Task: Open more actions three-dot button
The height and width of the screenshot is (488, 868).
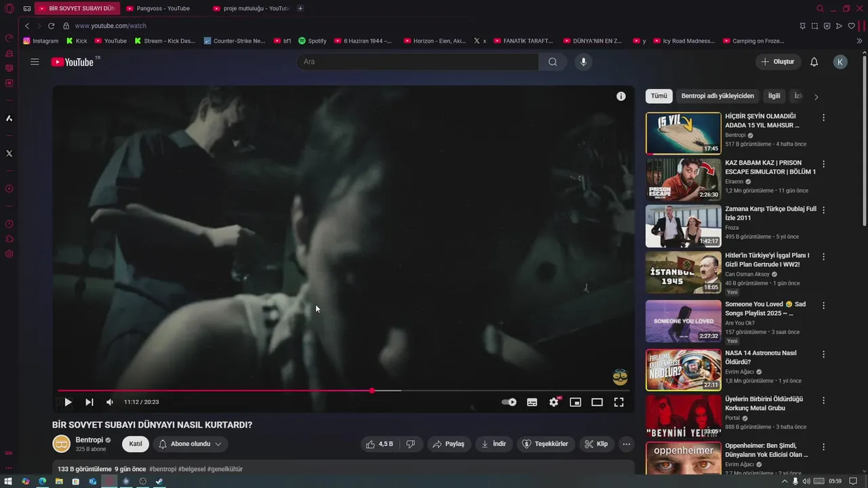Action: [x=627, y=444]
